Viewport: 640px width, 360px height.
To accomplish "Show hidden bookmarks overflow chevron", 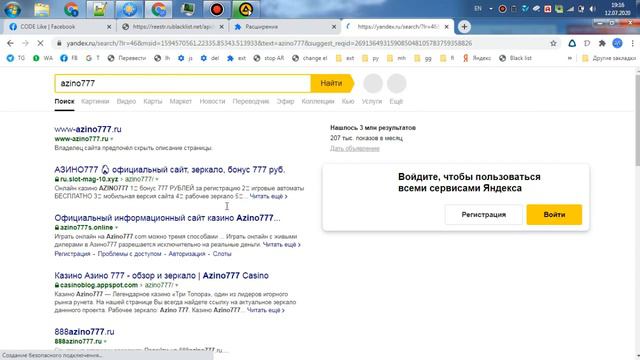I will [570, 58].
